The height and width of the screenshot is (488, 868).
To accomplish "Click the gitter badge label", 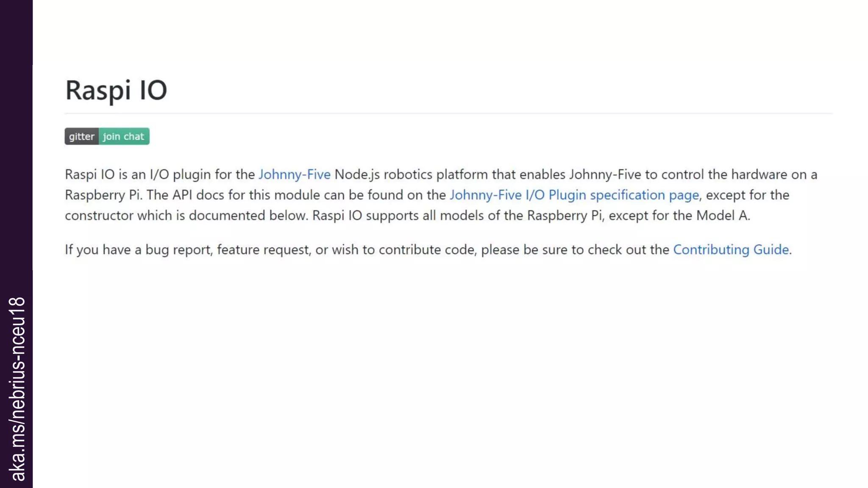I will tap(81, 136).
